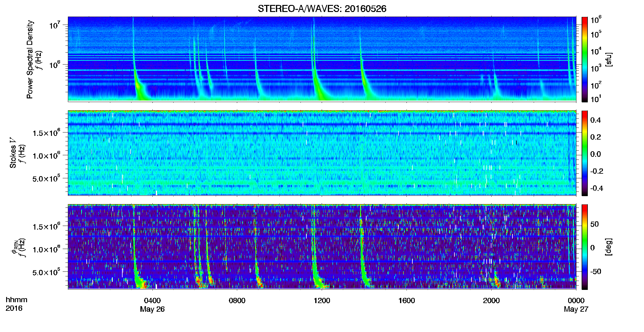Image resolution: width=644 pixels, height=332 pixels.
Task: Click 1.5×10^6 tick in φRTN panel
Action: pos(46,226)
